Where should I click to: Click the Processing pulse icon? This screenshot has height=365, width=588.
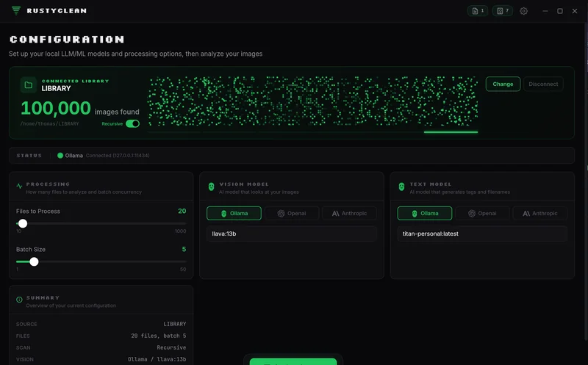pos(19,187)
